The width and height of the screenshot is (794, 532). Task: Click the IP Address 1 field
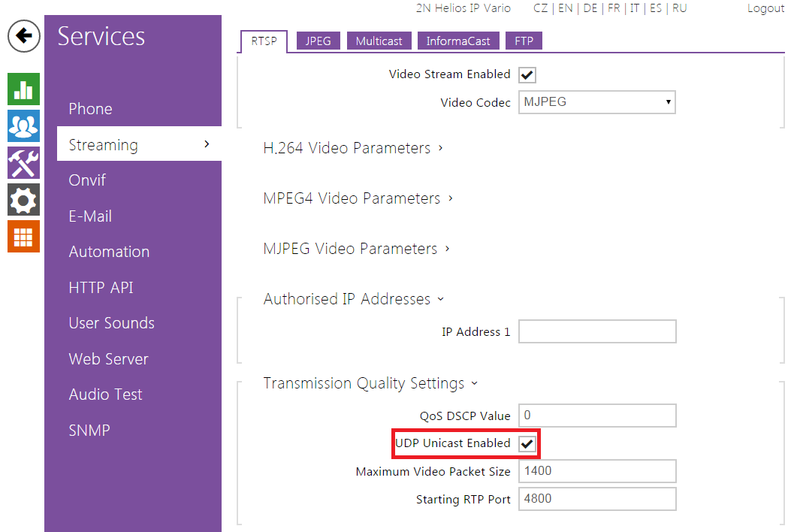pyautogui.click(x=596, y=331)
